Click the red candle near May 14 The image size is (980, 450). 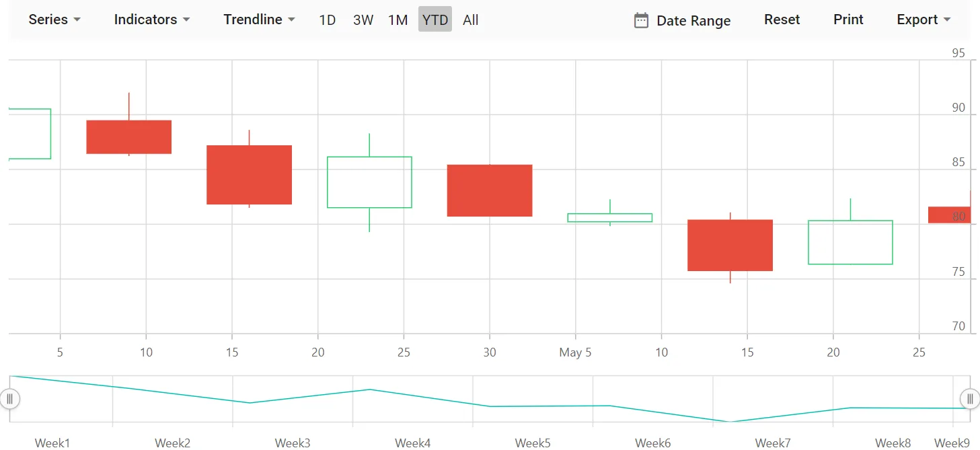730,246
